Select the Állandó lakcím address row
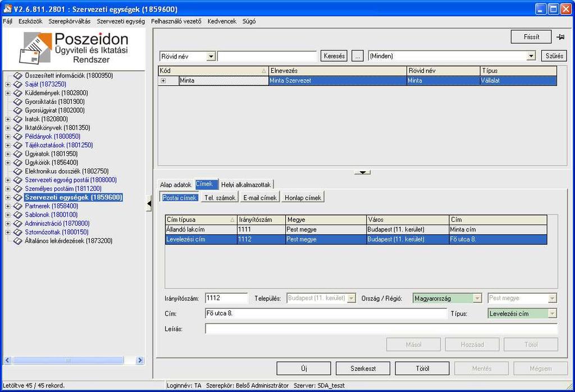This screenshot has height=392, width=575. point(355,230)
